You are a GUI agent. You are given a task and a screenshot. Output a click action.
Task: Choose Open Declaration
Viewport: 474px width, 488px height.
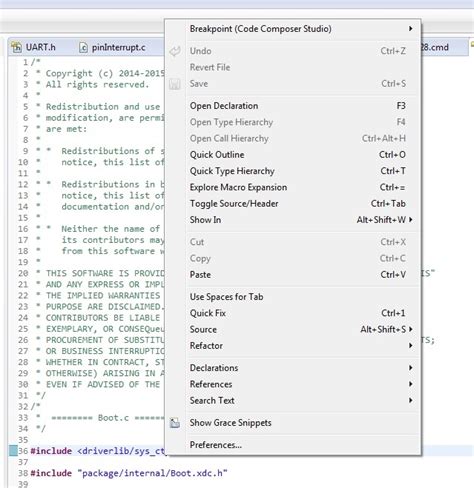293,106
